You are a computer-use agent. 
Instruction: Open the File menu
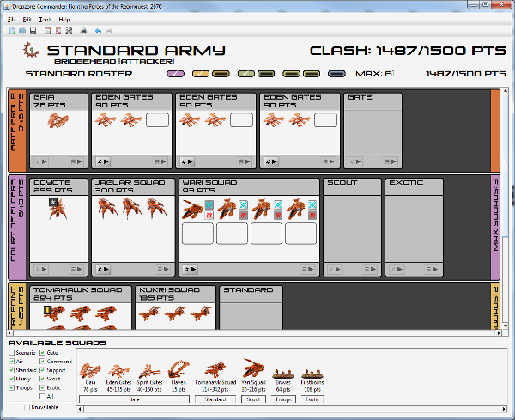[11, 20]
